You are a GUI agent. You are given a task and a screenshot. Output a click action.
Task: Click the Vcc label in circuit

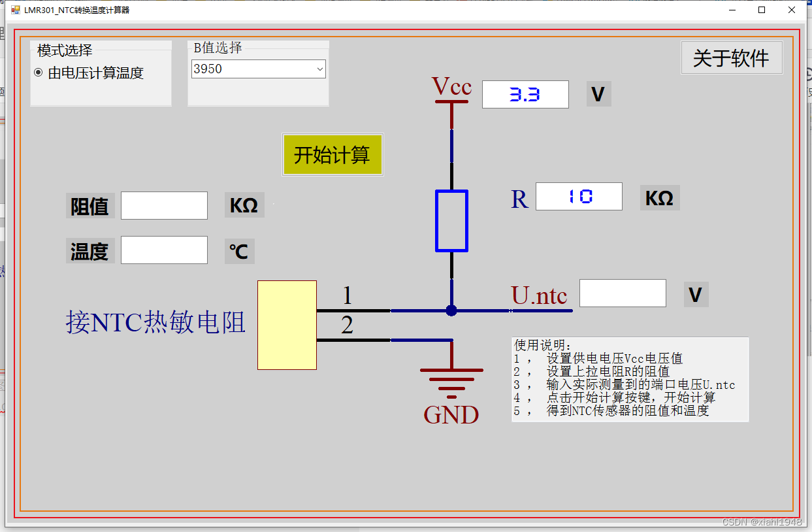tap(452, 86)
